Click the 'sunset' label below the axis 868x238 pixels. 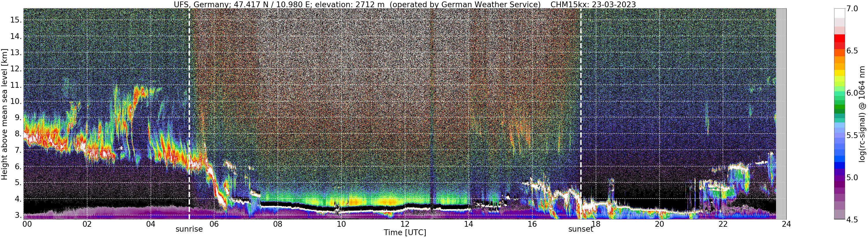tap(580, 229)
